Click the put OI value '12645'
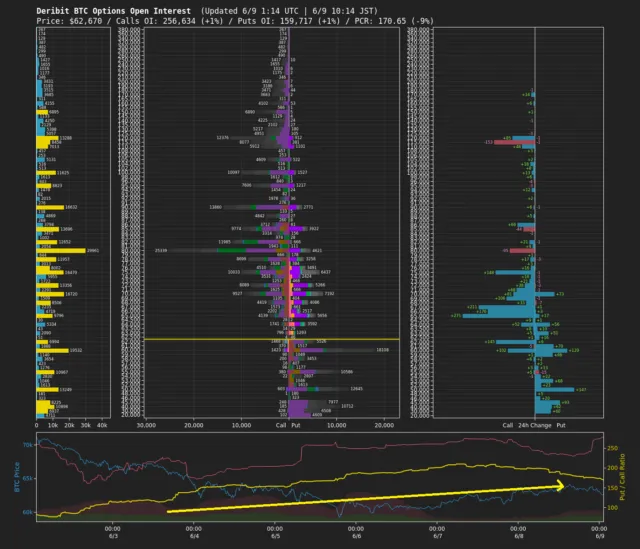This screenshot has height=549, width=640. click(356, 389)
